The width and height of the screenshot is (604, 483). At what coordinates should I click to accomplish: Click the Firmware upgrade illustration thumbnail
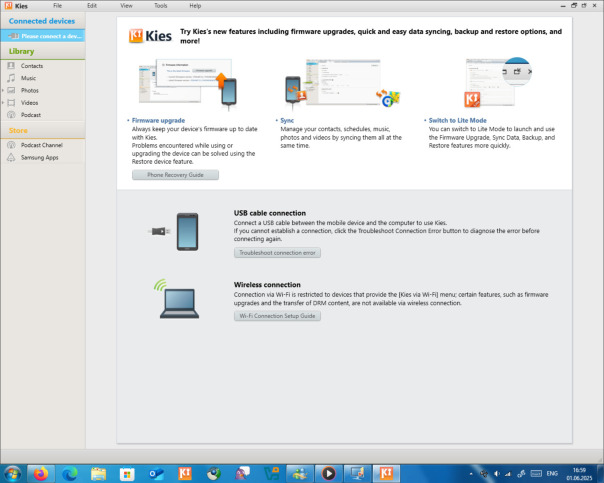pos(188,84)
